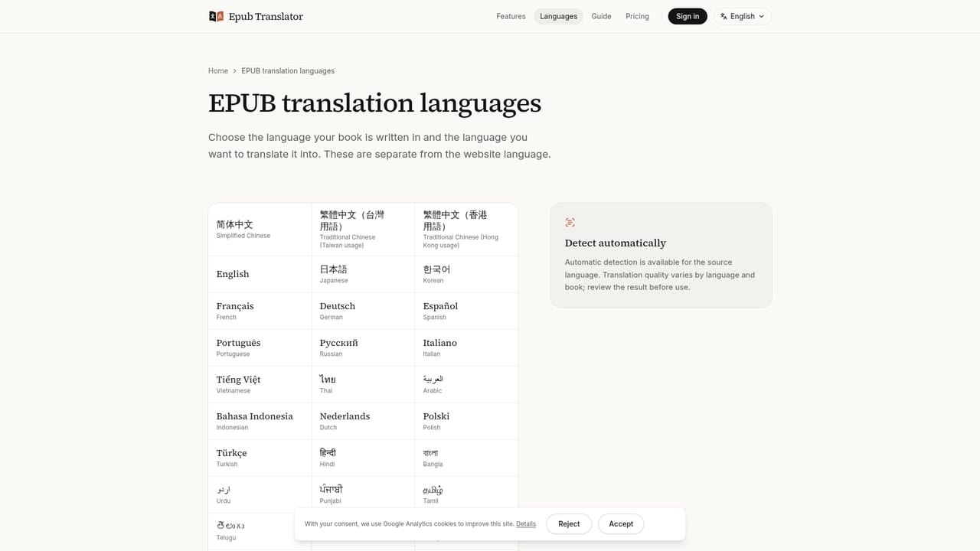Select the Telugu language cell
This screenshot has height=551, width=980.
[260, 531]
